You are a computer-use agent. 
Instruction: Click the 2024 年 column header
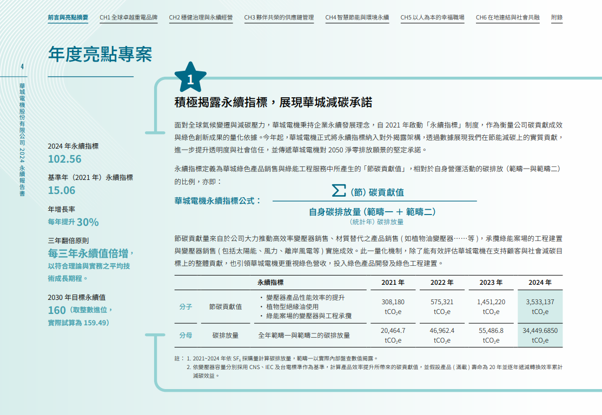tap(540, 283)
